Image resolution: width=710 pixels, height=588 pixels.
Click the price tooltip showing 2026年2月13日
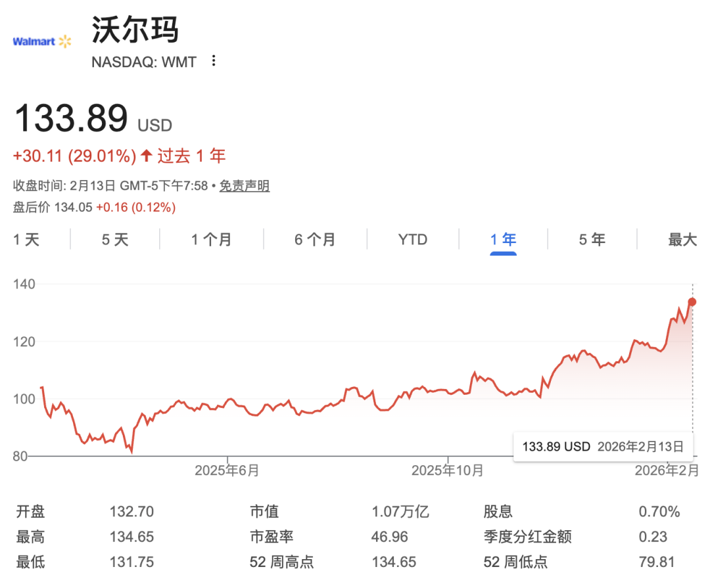click(603, 446)
